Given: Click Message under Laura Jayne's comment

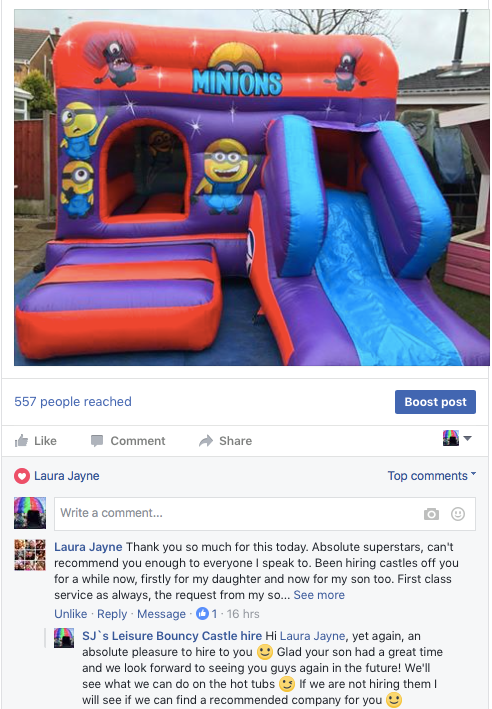Looking at the screenshot, I should (161, 614).
